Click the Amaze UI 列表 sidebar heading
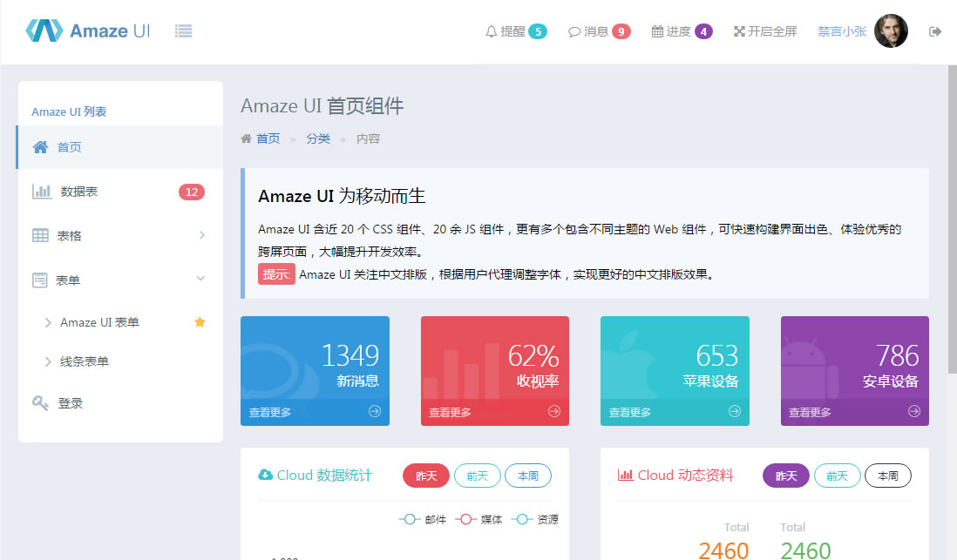957x560 pixels. click(69, 111)
